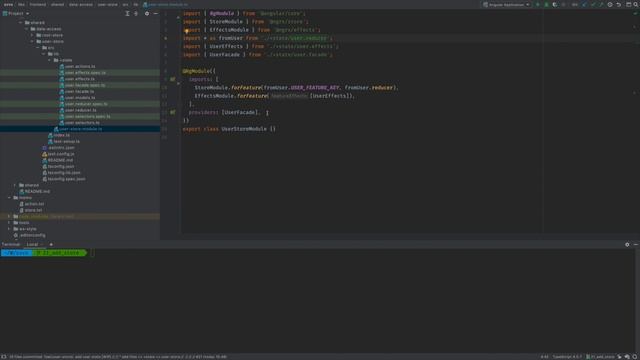Open .editorconfig file
Screen dimensions: 640x360
click(x=29, y=235)
